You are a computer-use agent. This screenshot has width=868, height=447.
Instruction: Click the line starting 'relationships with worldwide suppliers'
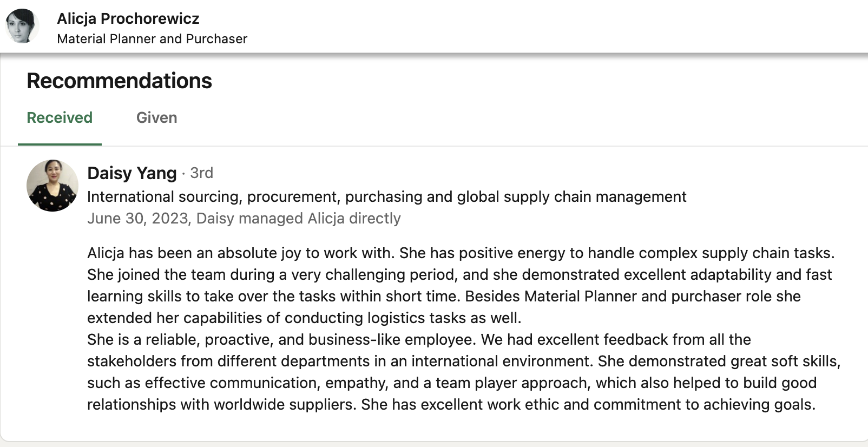coord(451,404)
